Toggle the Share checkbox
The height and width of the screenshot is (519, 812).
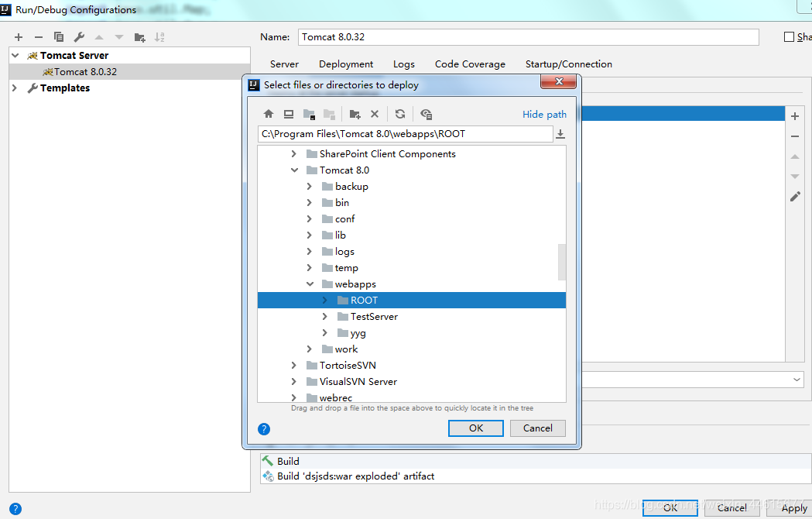pyautogui.click(x=789, y=37)
